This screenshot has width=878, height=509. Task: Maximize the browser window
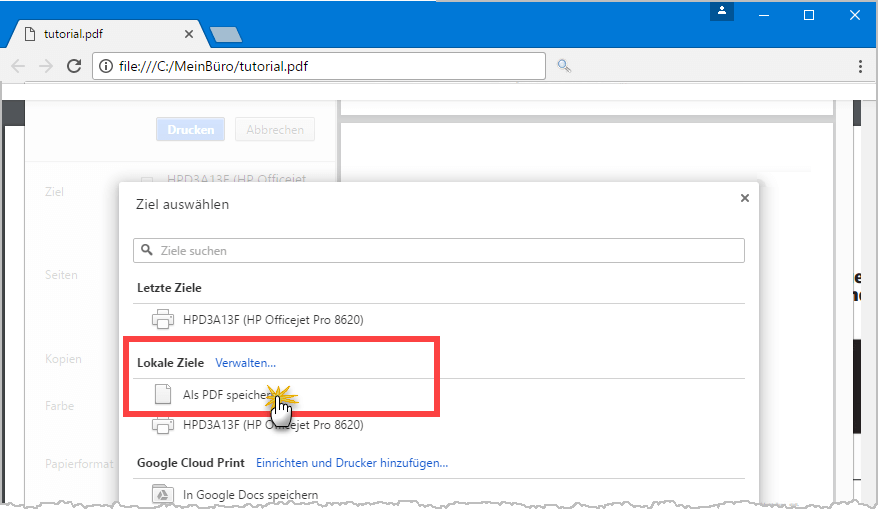809,15
